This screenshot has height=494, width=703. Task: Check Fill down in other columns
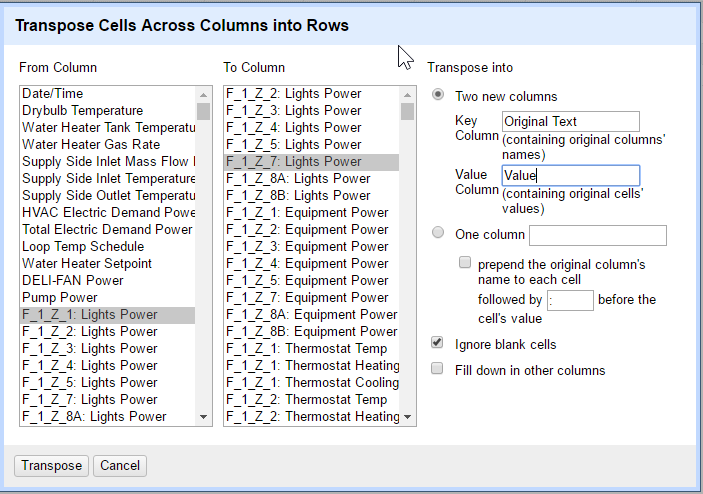coord(437,368)
